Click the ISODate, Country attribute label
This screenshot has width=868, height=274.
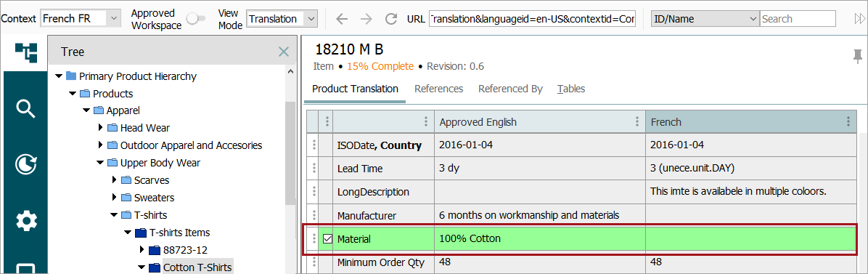coord(379,146)
